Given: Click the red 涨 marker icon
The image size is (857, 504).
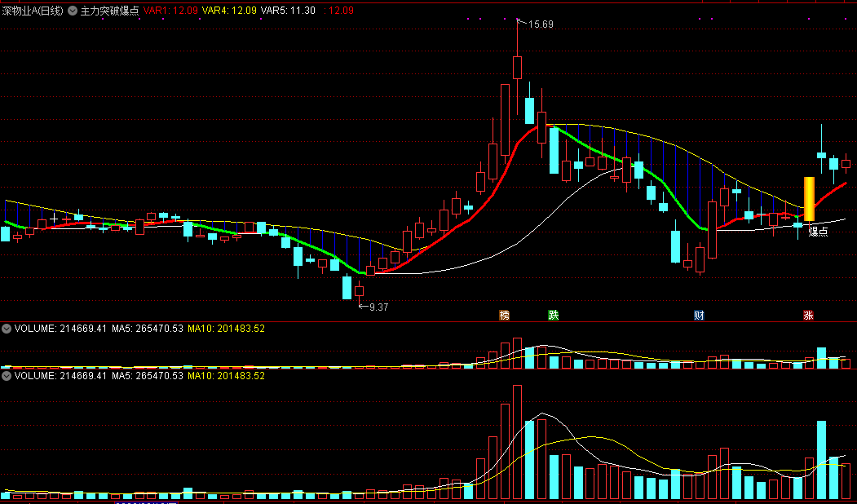Looking at the screenshot, I should (808, 316).
